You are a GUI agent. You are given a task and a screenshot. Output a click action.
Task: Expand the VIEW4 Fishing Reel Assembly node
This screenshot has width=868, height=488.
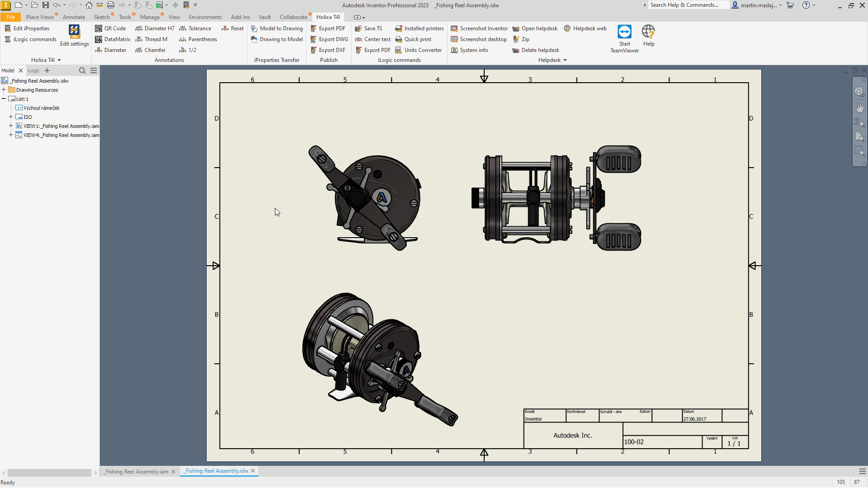(x=11, y=135)
